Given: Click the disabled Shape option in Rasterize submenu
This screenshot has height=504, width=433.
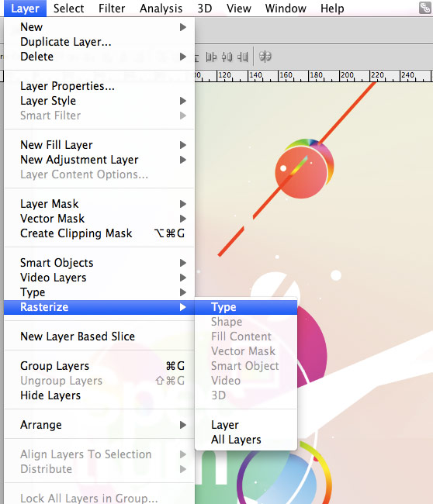Looking at the screenshot, I should click(x=246, y=322).
